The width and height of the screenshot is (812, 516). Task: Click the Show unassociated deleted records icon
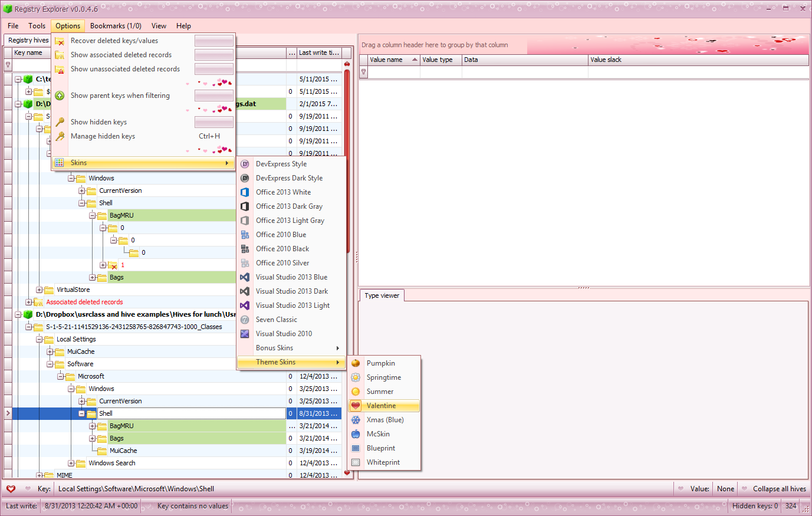click(60, 69)
